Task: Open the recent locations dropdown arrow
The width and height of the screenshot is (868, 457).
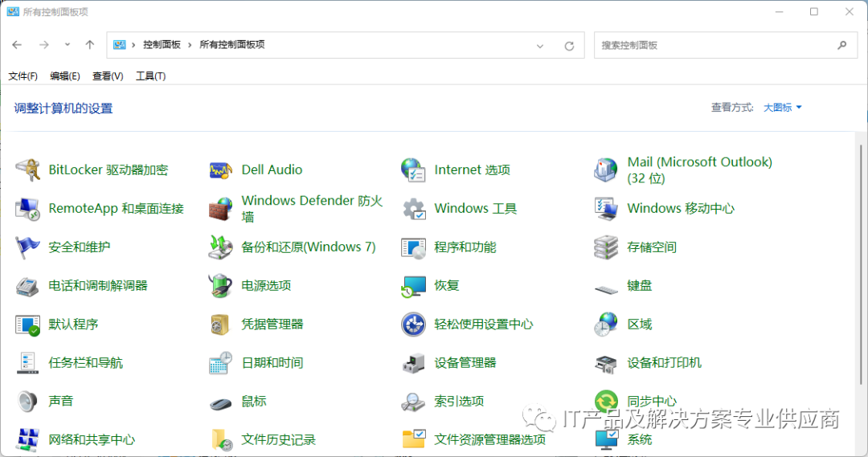Action: [67, 45]
